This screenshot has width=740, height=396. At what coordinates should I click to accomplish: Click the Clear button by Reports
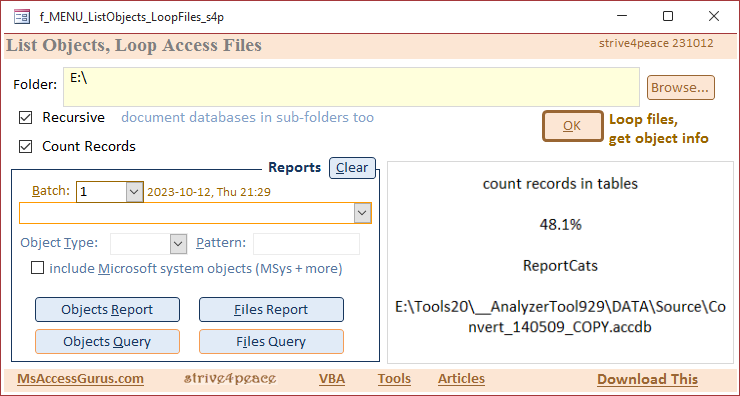(x=352, y=168)
